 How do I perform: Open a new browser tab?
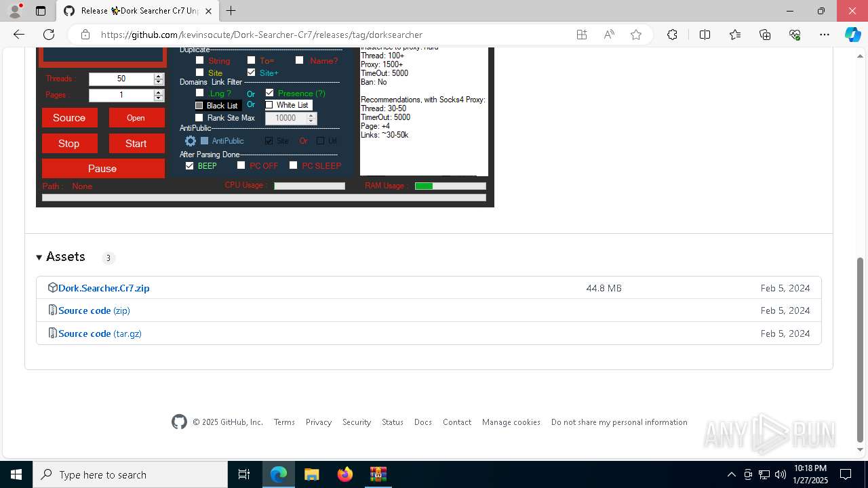[x=231, y=11]
